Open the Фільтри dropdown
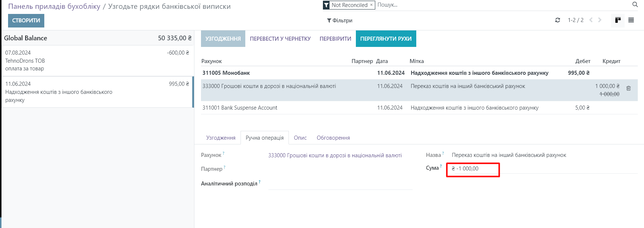Viewport: 644px width, 228px height. [340, 21]
